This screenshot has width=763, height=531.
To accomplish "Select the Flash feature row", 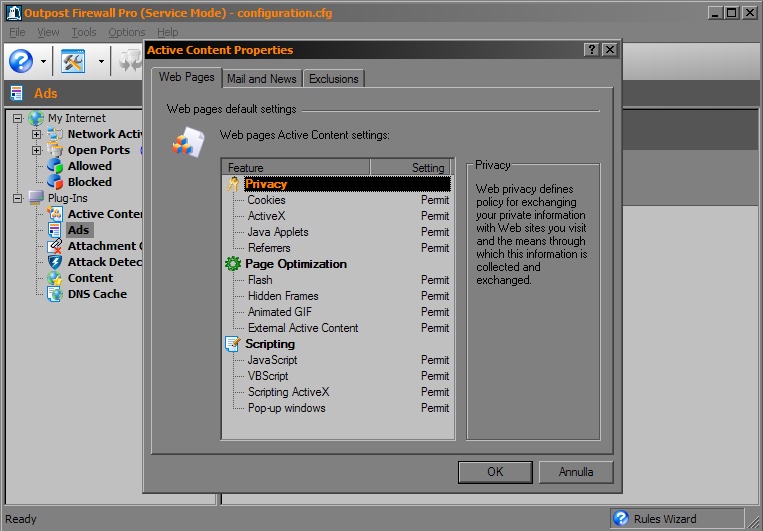I will 337,280.
